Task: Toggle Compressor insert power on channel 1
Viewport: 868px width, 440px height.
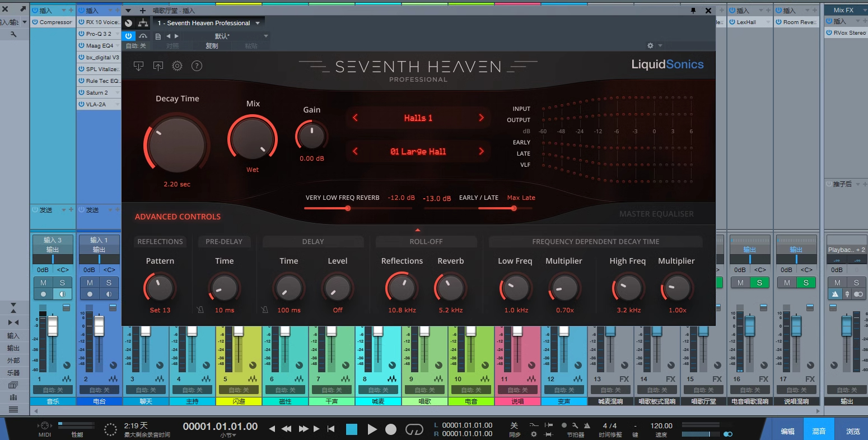Action: 35,22
